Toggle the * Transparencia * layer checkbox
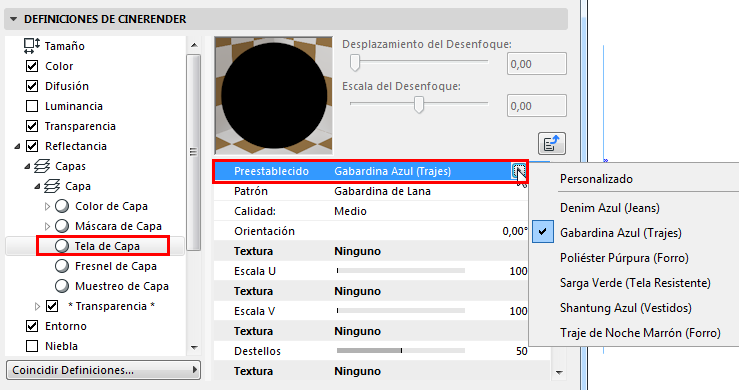 pos(52,306)
